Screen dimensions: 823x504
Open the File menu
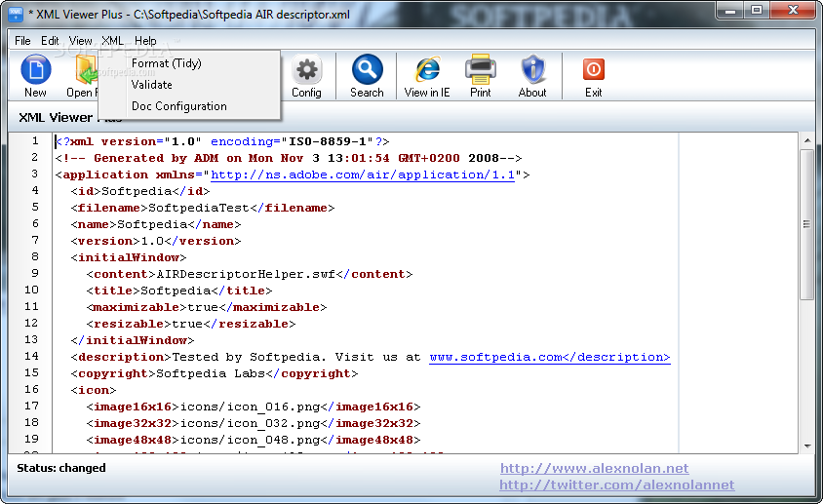[22, 40]
